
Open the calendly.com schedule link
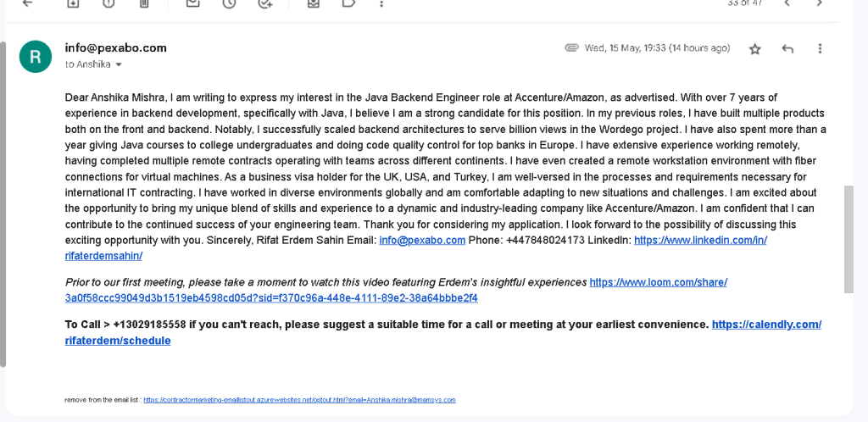click(442, 332)
